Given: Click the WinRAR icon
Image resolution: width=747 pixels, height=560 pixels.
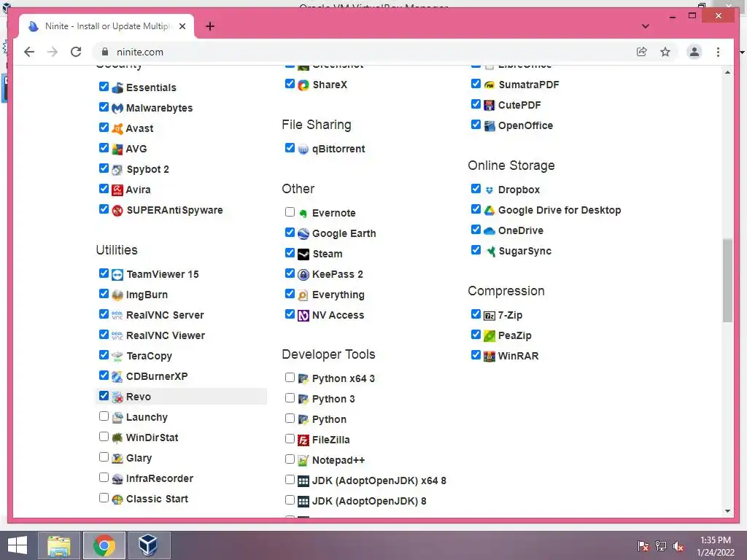Looking at the screenshot, I should 489,356.
